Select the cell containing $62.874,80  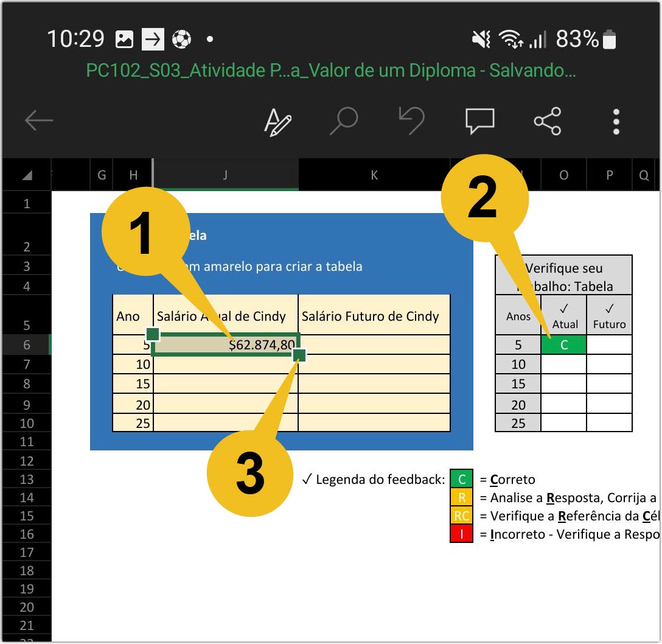(x=226, y=345)
